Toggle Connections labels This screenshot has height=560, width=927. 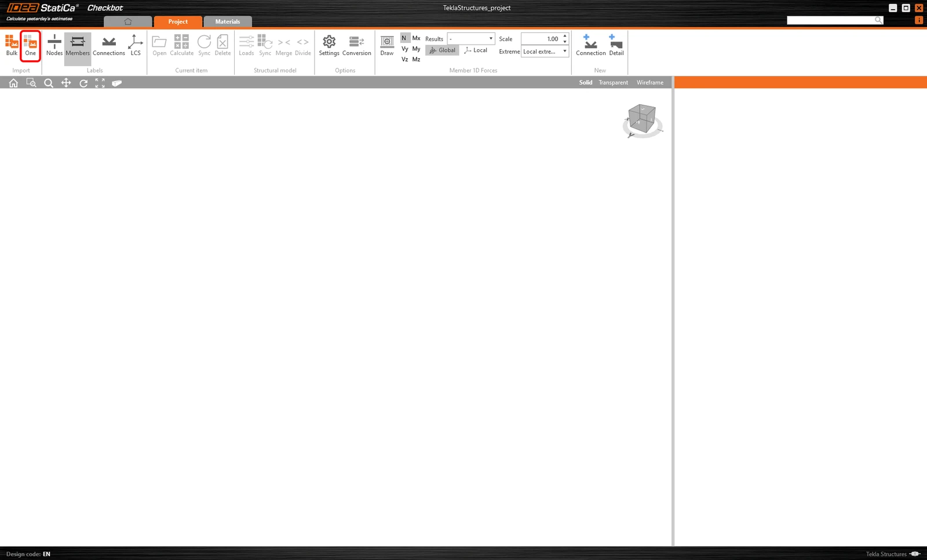click(x=109, y=46)
